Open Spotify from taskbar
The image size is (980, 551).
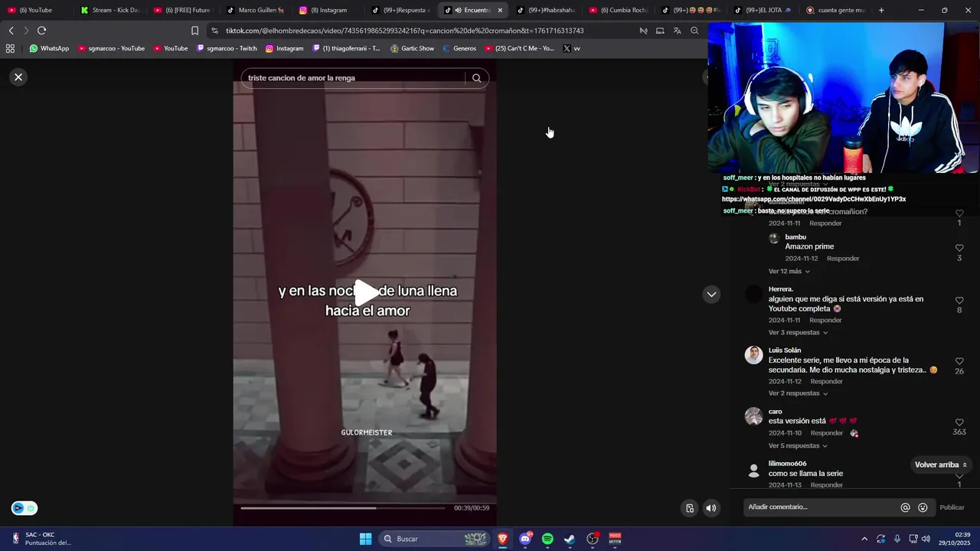pyautogui.click(x=547, y=539)
